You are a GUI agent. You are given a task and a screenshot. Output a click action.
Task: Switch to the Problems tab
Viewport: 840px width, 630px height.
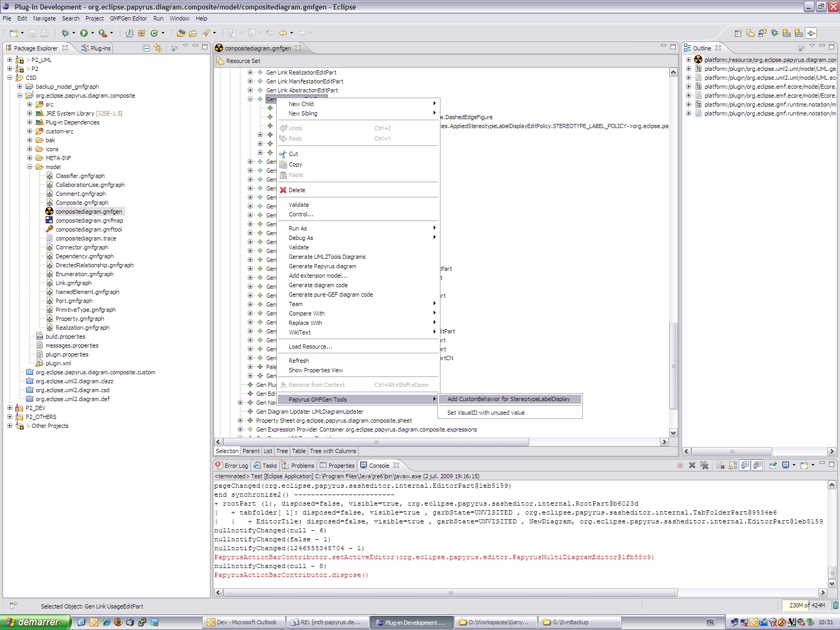coord(298,466)
